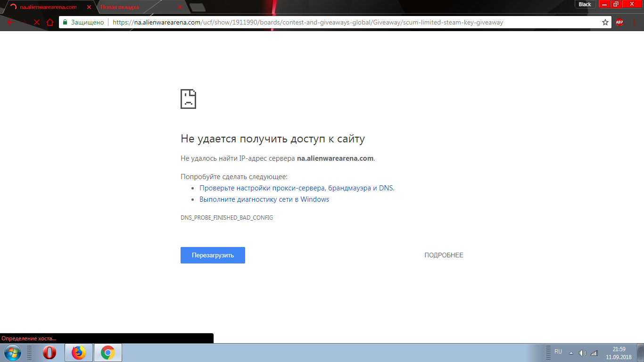Image resolution: width=644 pixels, height=362 pixels.
Task: Open Firefox from the taskbar
Action: (x=78, y=353)
